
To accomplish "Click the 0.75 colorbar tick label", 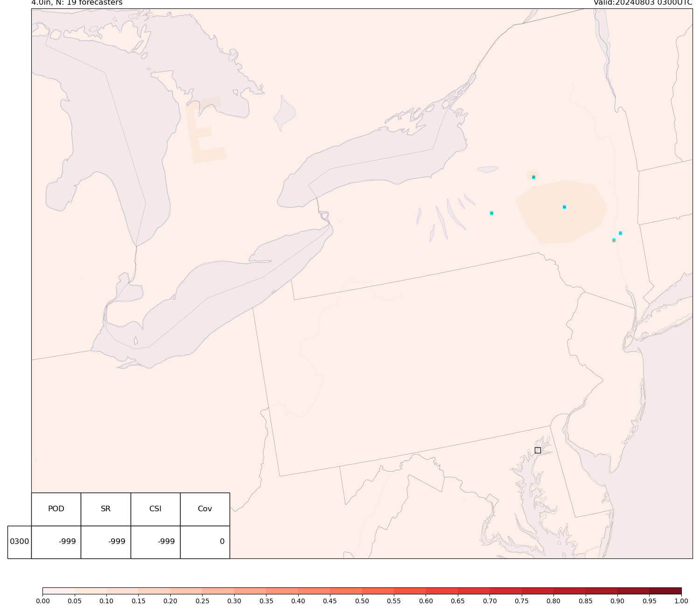I will click(522, 601).
